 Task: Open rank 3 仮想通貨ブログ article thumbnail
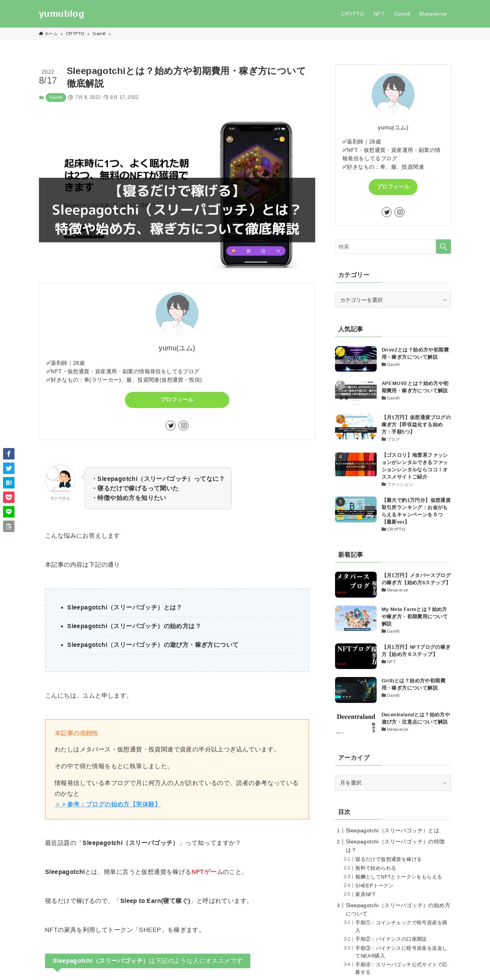tap(356, 426)
